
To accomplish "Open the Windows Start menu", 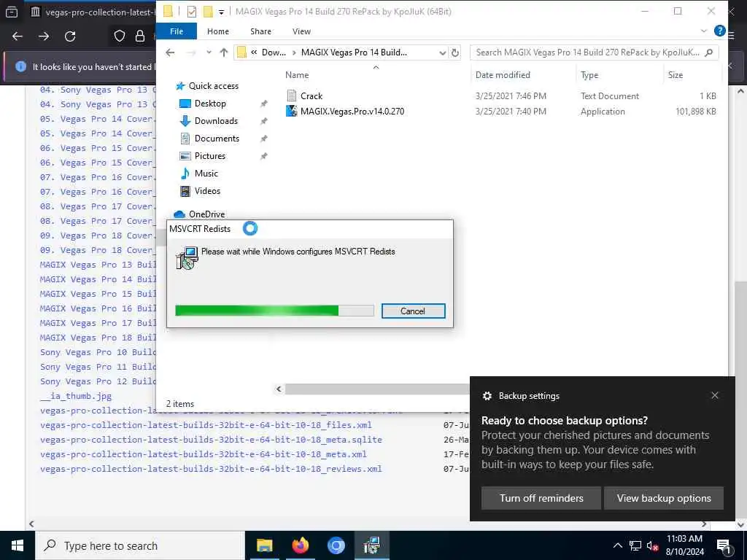I will click(x=18, y=545).
